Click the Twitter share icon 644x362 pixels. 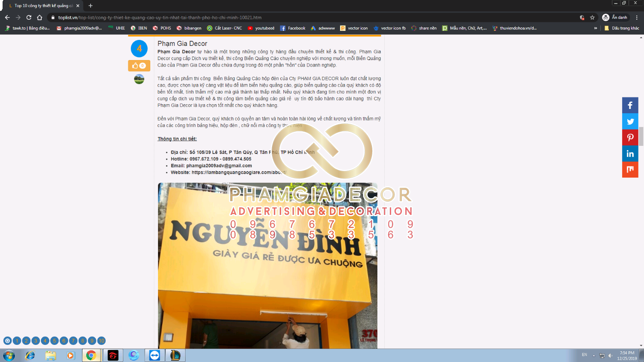tap(630, 121)
